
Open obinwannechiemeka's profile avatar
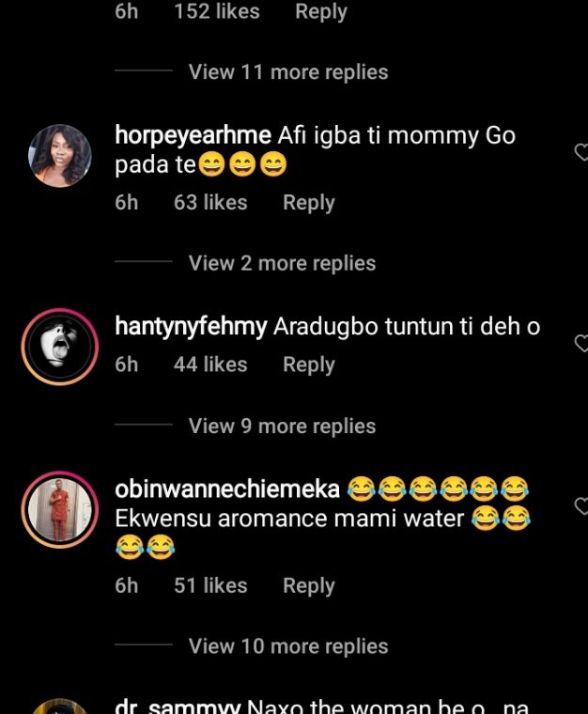[x=60, y=509]
